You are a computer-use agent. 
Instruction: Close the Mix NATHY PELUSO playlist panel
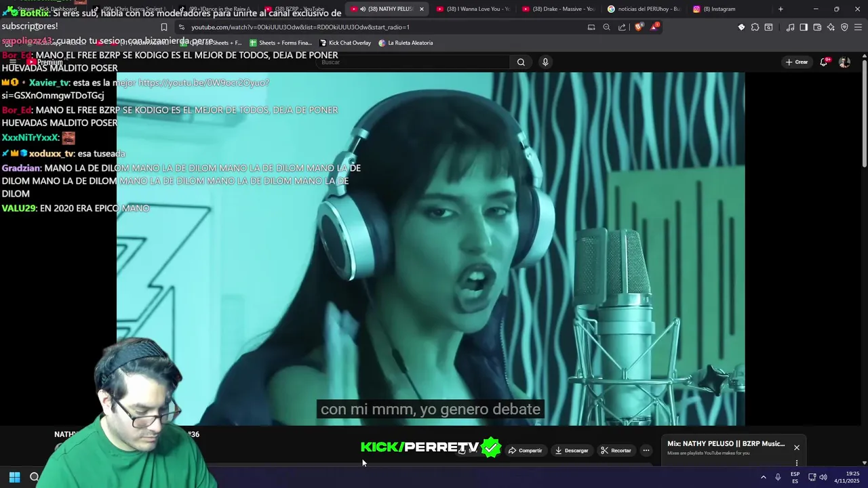coord(797,447)
